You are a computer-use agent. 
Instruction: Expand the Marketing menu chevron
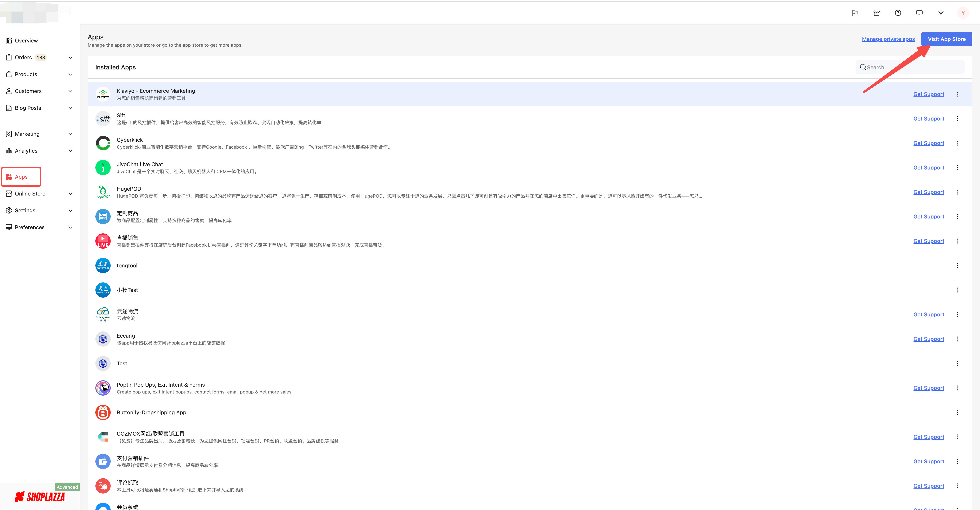pos(70,134)
